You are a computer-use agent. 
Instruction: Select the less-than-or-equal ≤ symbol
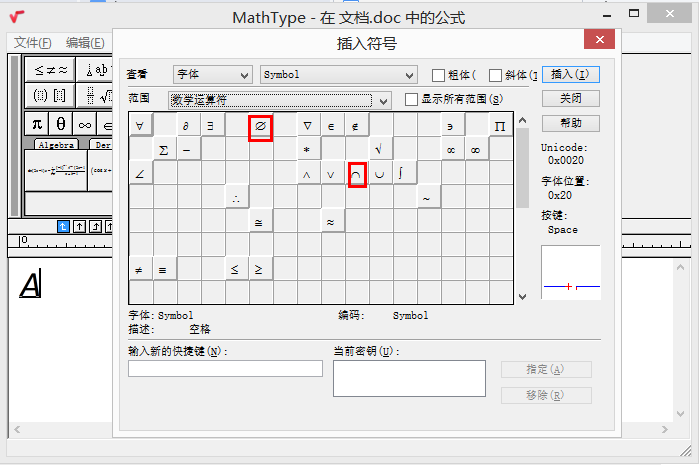point(236,269)
